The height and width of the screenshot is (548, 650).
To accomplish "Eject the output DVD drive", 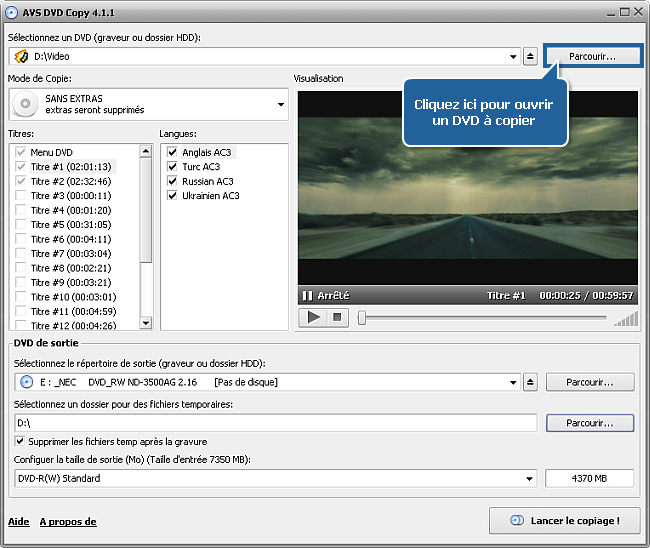I will tap(531, 382).
